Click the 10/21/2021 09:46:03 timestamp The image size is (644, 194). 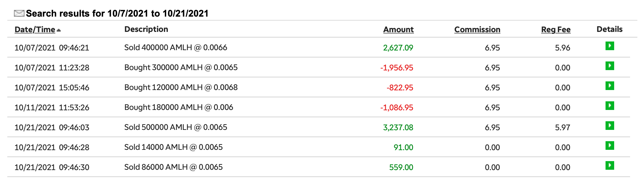click(52, 128)
